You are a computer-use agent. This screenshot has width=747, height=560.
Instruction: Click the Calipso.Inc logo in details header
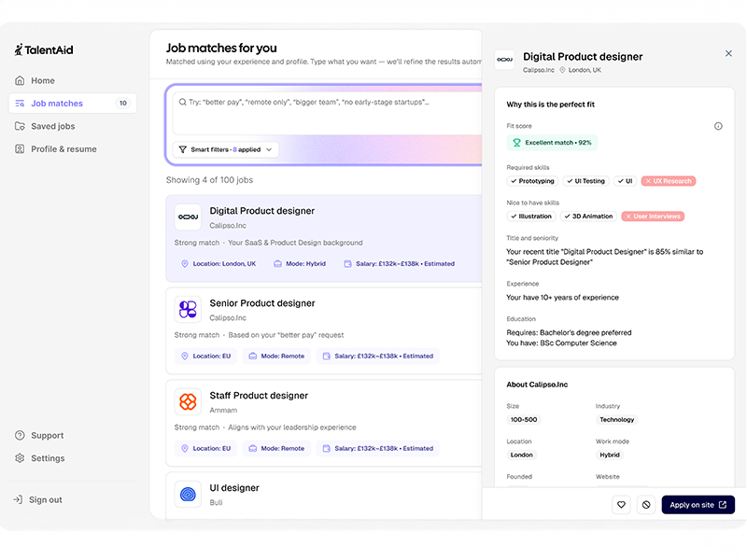pos(504,61)
